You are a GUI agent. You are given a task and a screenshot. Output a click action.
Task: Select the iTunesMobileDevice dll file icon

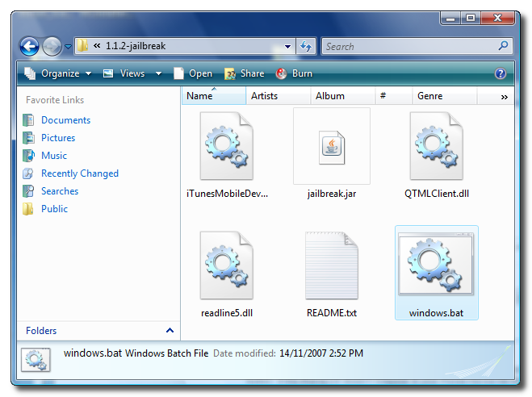tap(227, 146)
